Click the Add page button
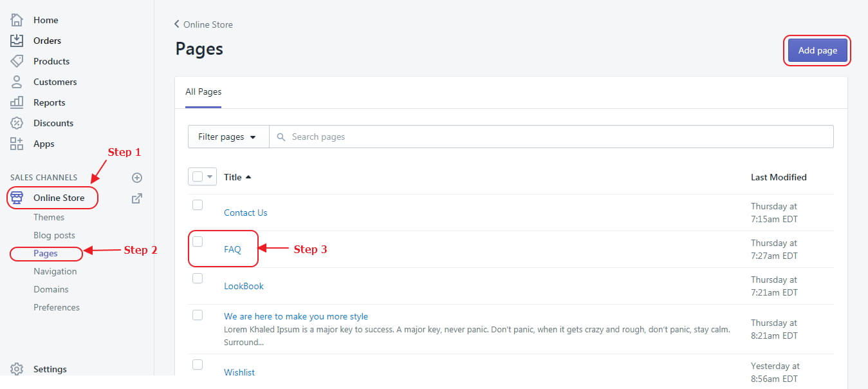The height and width of the screenshot is (389, 868). coord(818,50)
